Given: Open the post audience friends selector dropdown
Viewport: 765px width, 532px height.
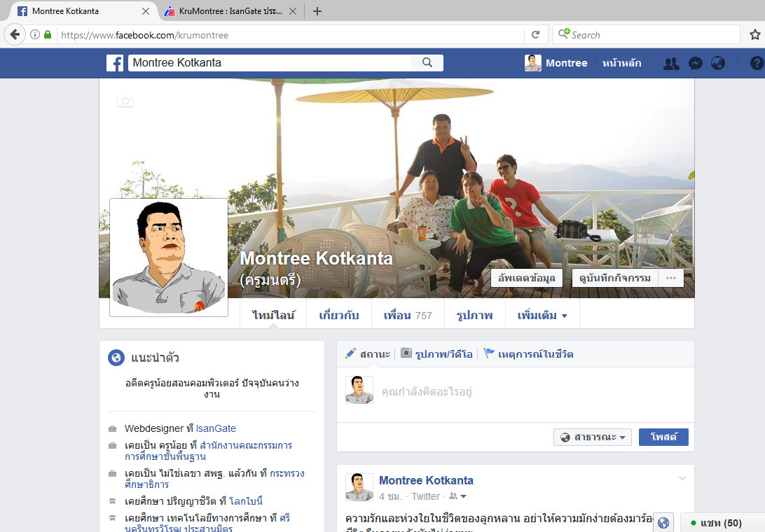Looking at the screenshot, I should point(457,496).
